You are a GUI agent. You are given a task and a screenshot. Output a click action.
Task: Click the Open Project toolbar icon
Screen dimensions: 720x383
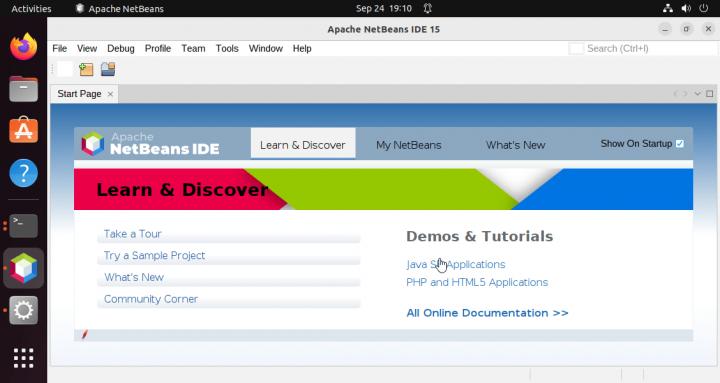[x=108, y=69]
